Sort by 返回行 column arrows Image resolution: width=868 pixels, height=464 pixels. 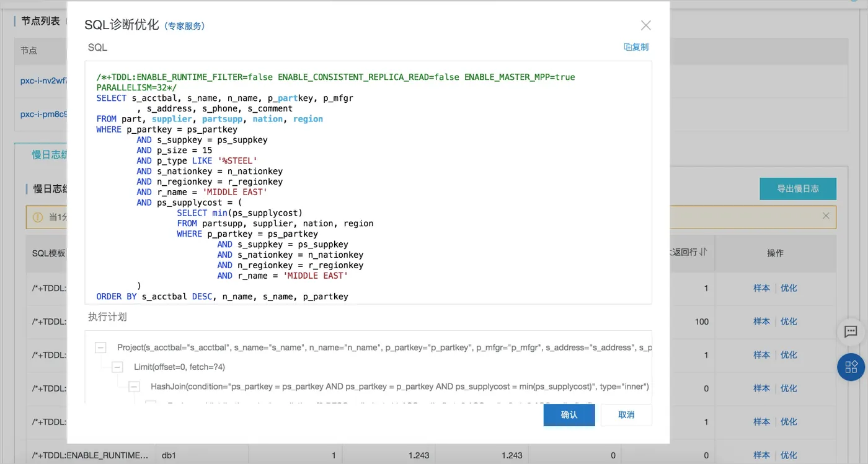(704, 253)
